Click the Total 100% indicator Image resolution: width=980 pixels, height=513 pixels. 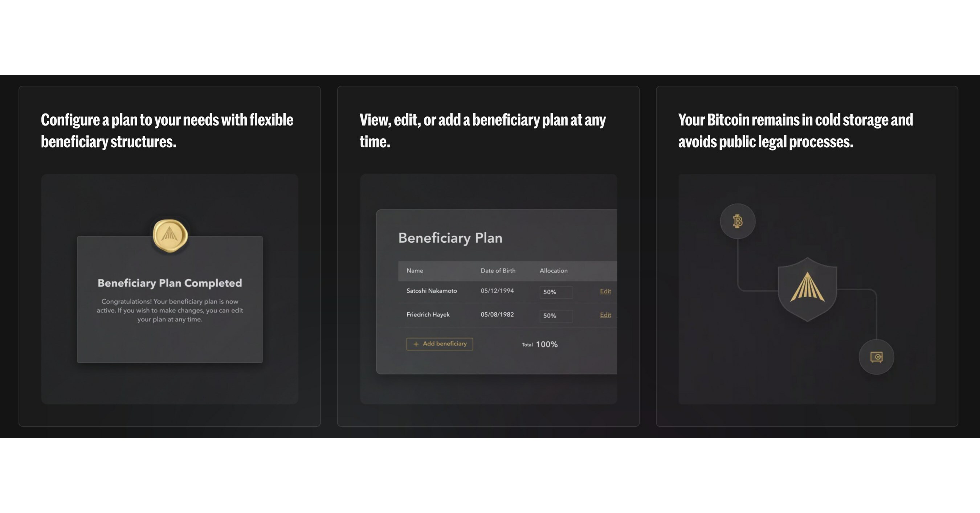(539, 344)
